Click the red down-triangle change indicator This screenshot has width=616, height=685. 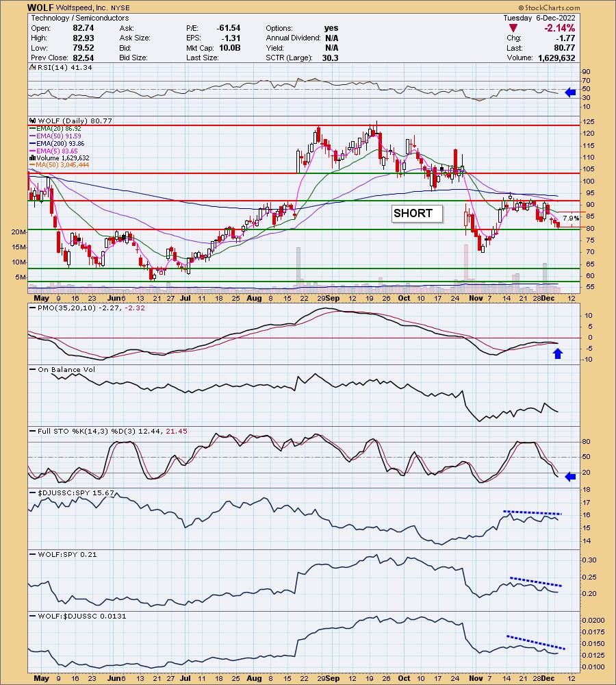pyautogui.click(x=513, y=28)
